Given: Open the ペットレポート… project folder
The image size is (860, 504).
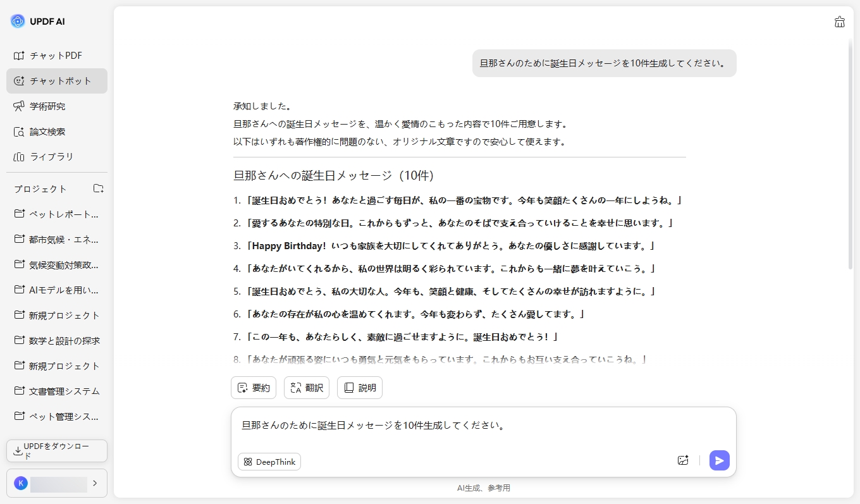Looking at the screenshot, I should (x=57, y=214).
